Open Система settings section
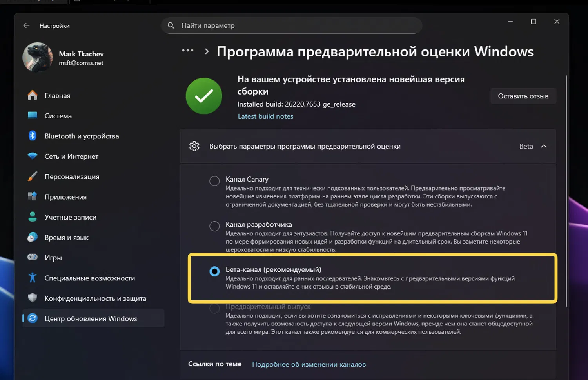This screenshot has width=588, height=380. (x=93, y=116)
